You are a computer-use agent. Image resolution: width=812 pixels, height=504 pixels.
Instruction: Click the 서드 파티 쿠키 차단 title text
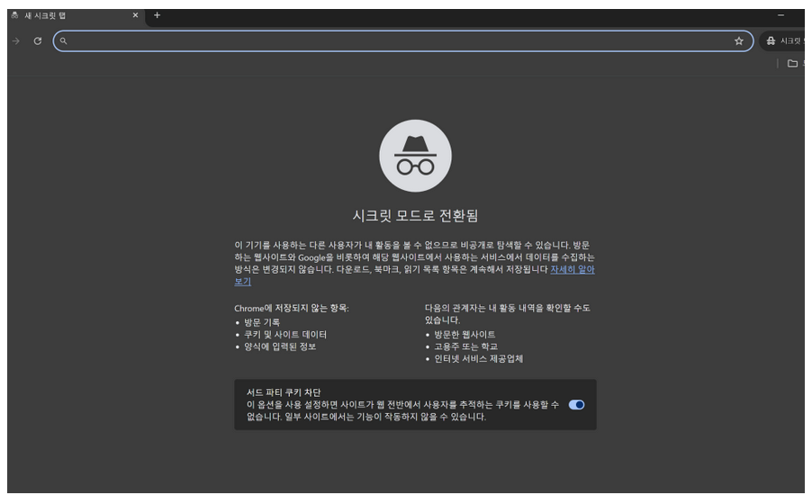pos(284,392)
